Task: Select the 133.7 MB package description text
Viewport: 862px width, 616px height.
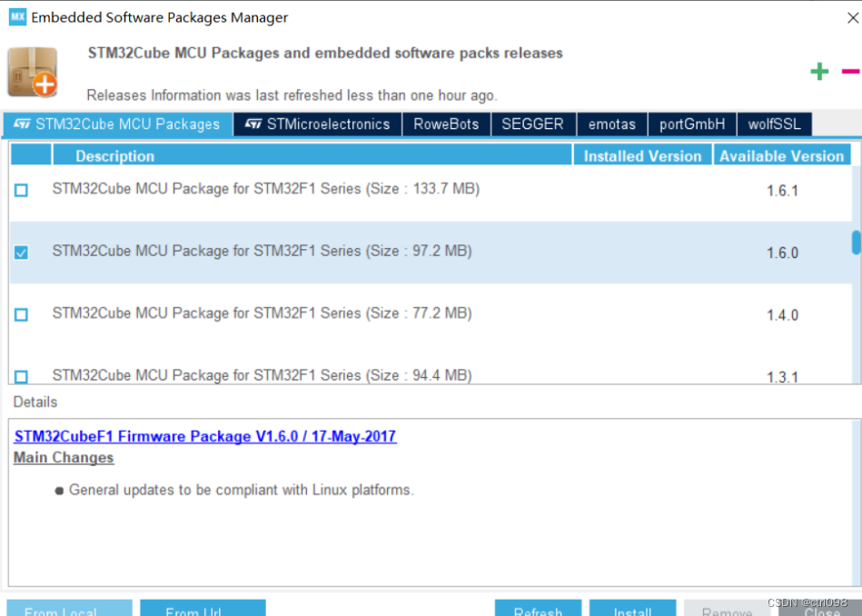Action: tap(266, 189)
